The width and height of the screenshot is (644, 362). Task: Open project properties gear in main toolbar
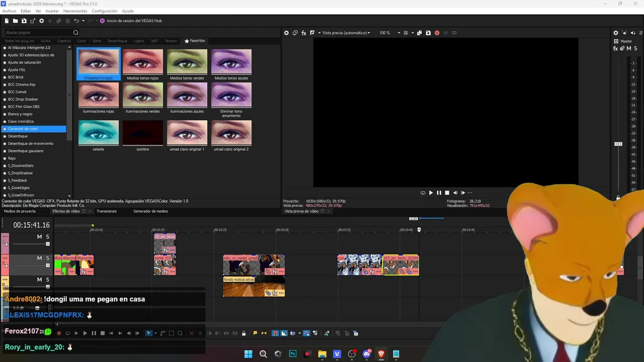pyautogui.click(x=42, y=21)
